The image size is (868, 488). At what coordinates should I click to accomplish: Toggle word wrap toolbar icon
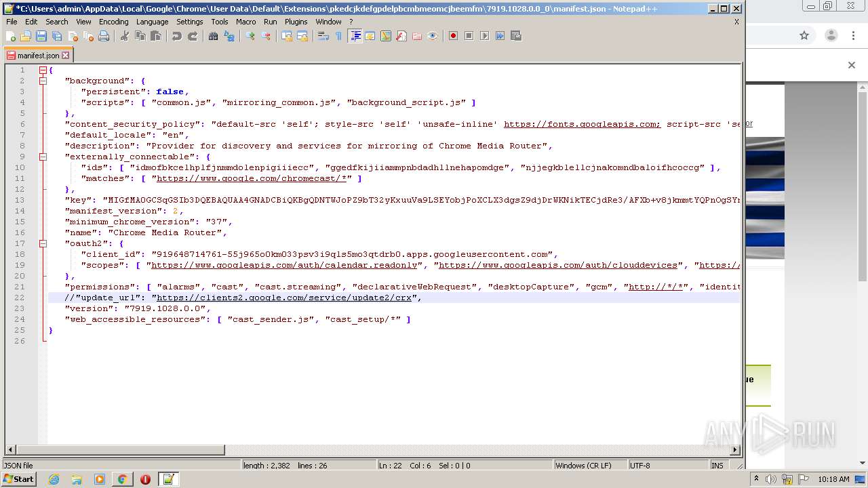(x=323, y=36)
